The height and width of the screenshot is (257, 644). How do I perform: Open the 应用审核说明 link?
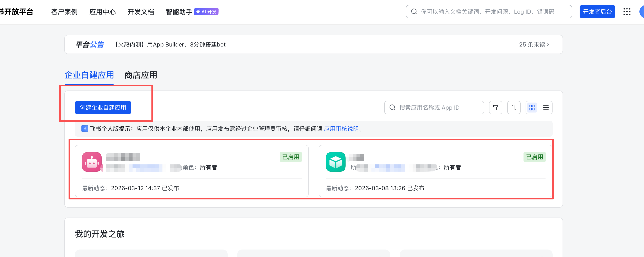341,129
